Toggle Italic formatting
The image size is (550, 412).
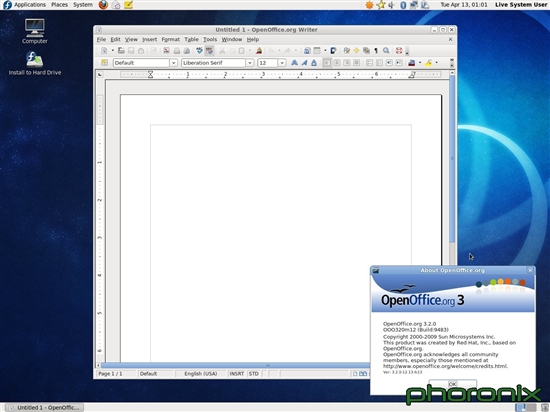coord(304,63)
